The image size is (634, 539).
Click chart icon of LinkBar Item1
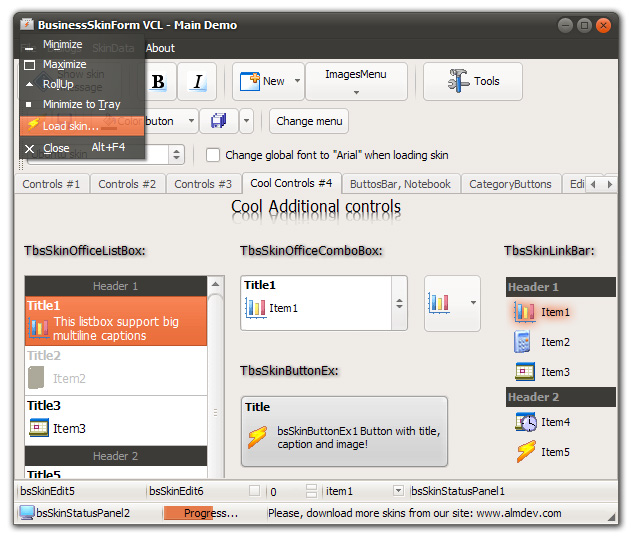point(525,312)
